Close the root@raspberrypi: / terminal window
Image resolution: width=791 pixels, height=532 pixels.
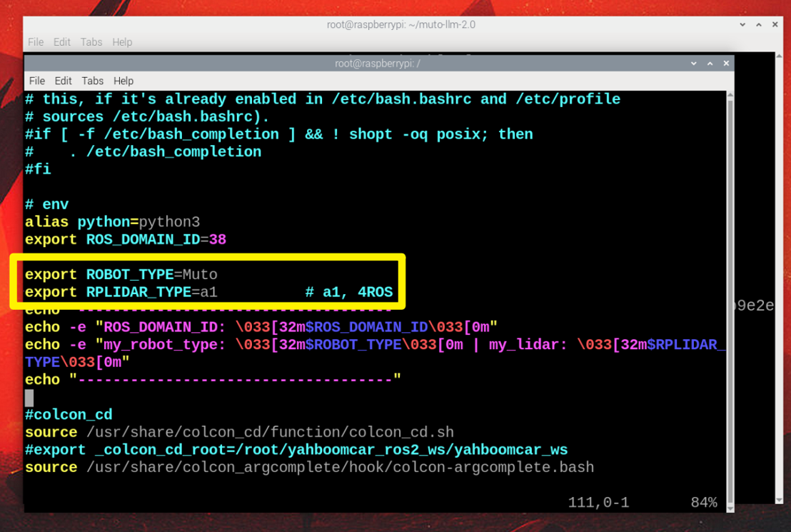tap(726, 63)
